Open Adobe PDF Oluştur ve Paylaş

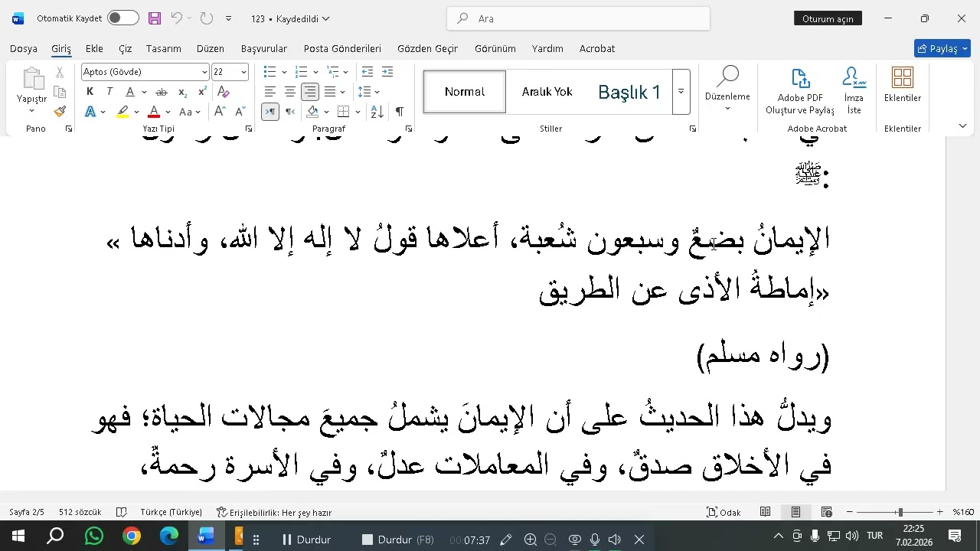[x=800, y=91]
